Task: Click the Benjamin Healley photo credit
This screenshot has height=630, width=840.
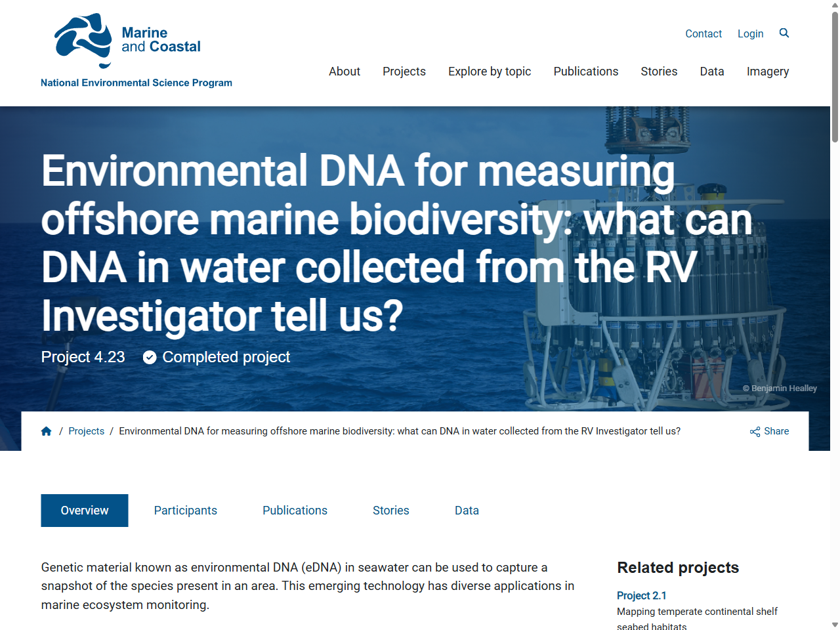Action: tap(780, 388)
